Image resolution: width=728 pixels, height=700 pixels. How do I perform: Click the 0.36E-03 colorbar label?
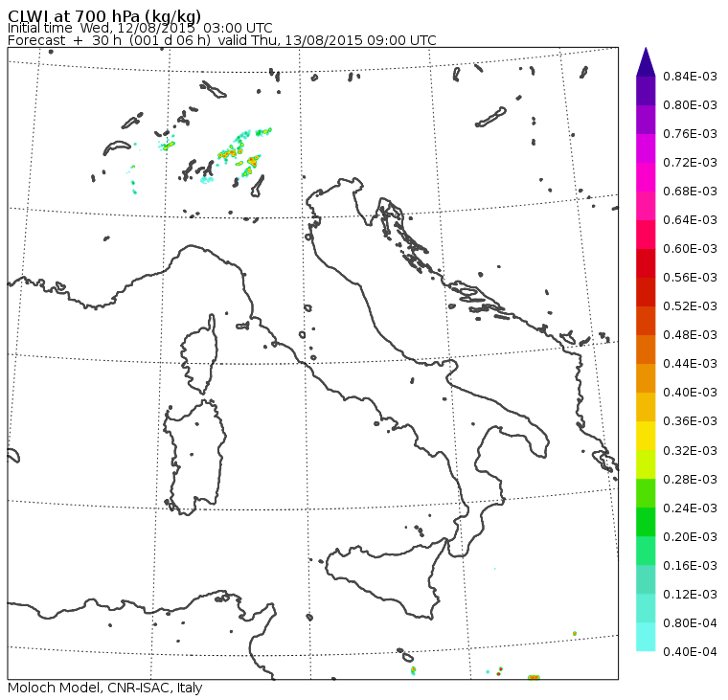coord(690,421)
